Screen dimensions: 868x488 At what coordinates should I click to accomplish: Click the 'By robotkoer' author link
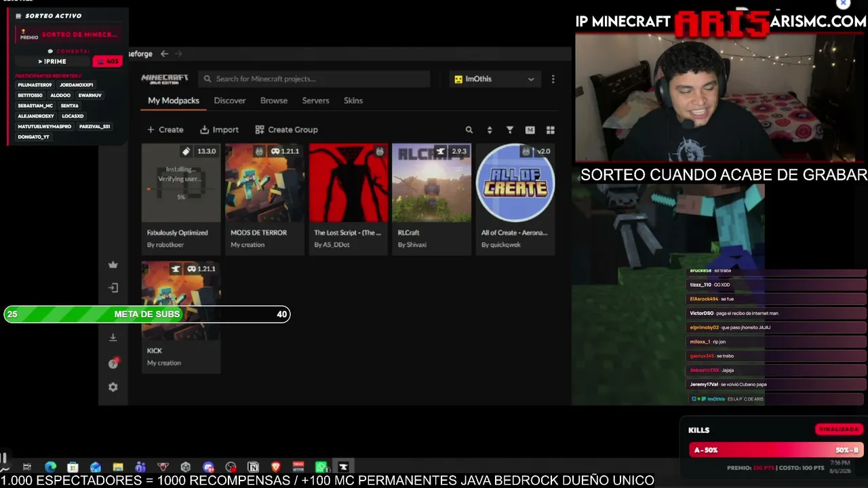165,245
